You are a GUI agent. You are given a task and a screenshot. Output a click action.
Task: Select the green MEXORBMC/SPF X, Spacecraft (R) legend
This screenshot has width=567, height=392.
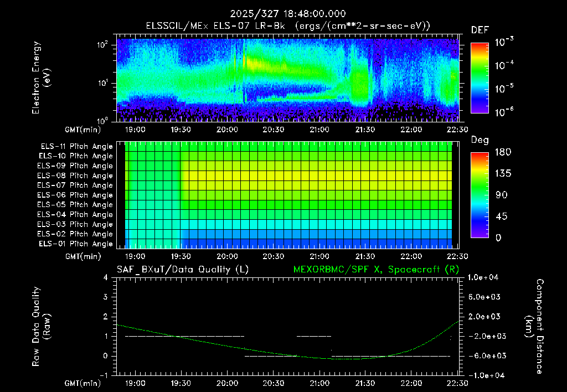click(376, 270)
